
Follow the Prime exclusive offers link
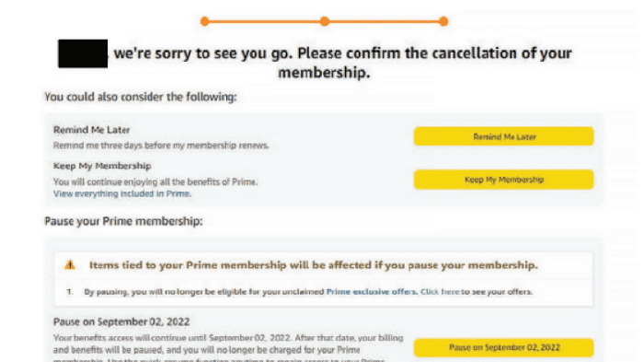point(372,292)
